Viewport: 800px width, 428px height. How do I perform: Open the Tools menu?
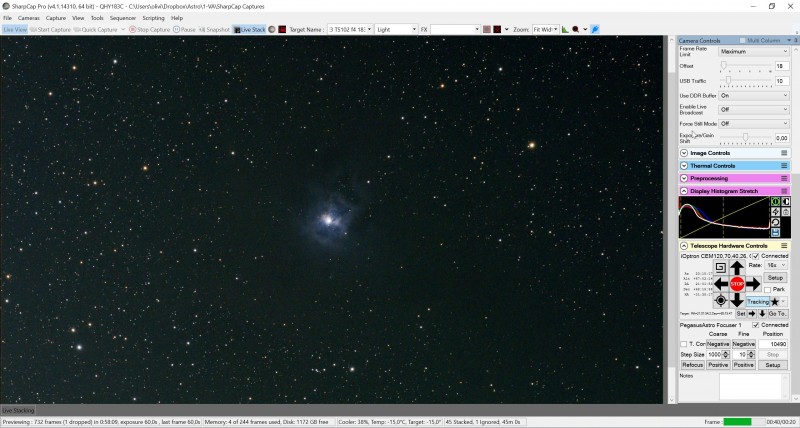tap(97, 18)
